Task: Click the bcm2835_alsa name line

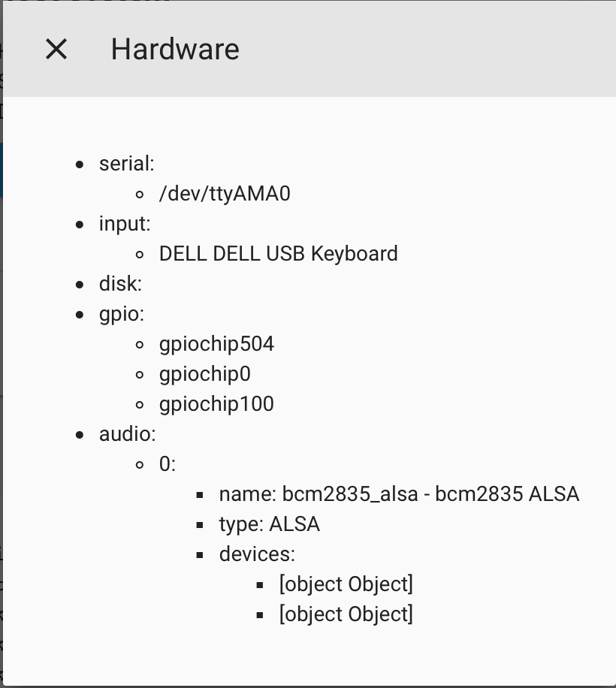Action: pos(399,494)
